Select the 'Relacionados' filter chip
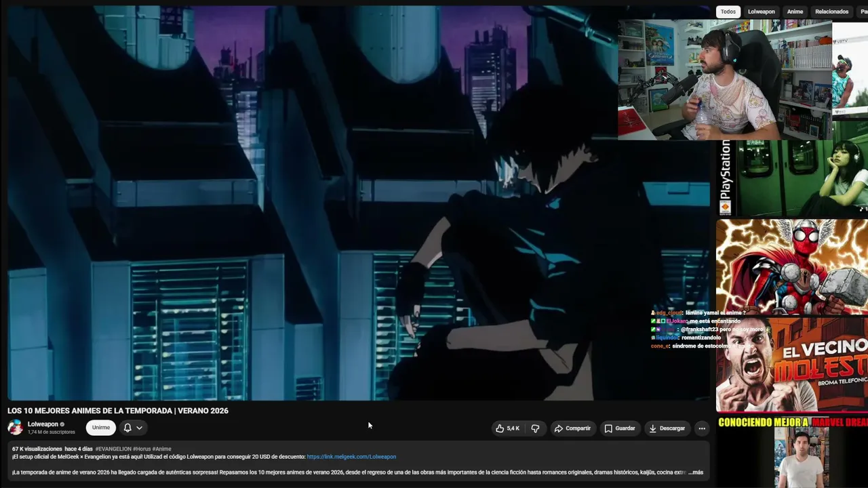 coord(831,12)
